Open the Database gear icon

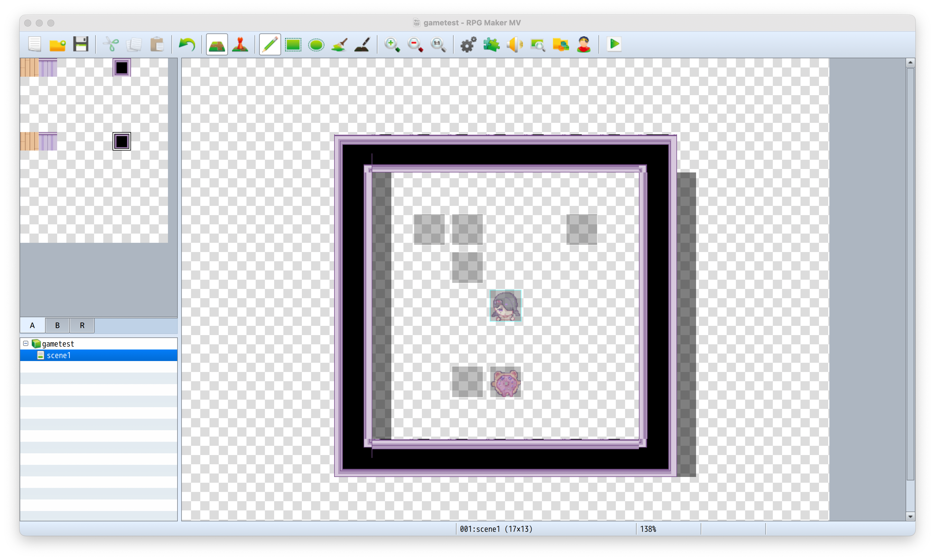click(468, 44)
